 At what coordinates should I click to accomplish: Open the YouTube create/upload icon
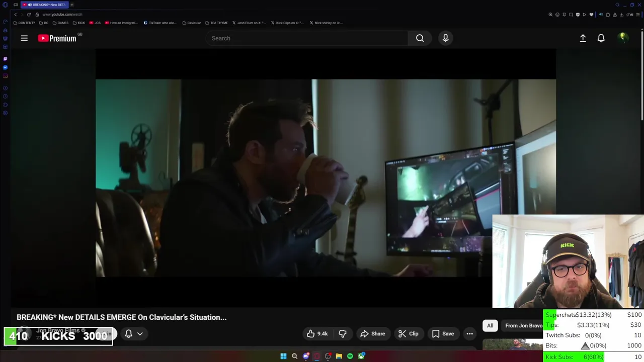pos(583,38)
